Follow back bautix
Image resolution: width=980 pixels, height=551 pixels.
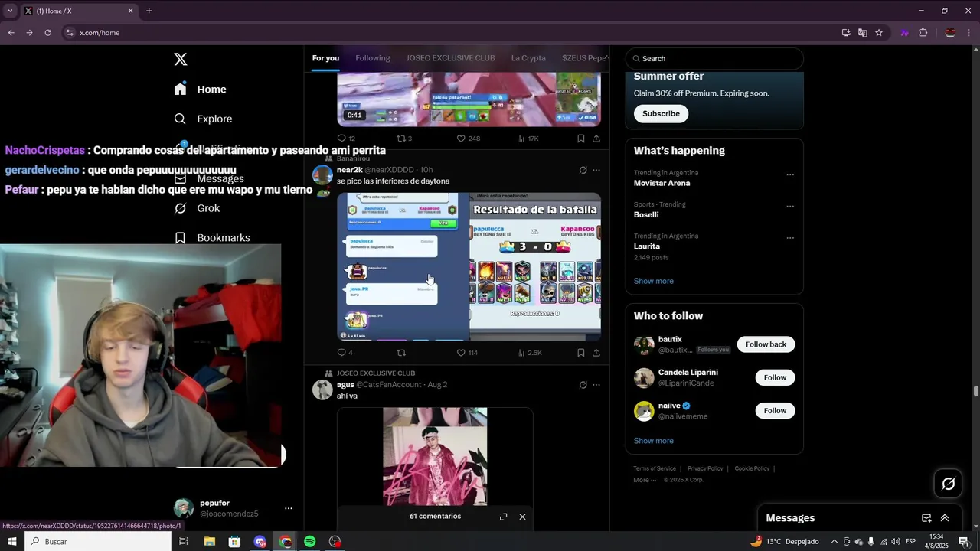[x=766, y=344]
